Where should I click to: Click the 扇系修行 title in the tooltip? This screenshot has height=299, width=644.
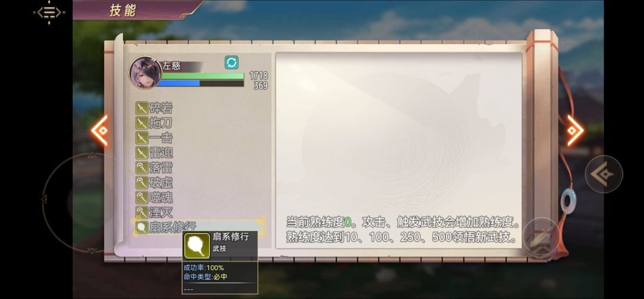coord(230,236)
